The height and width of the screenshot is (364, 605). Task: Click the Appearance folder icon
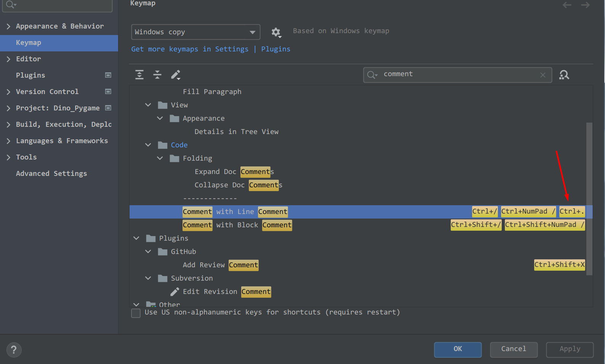tap(174, 118)
